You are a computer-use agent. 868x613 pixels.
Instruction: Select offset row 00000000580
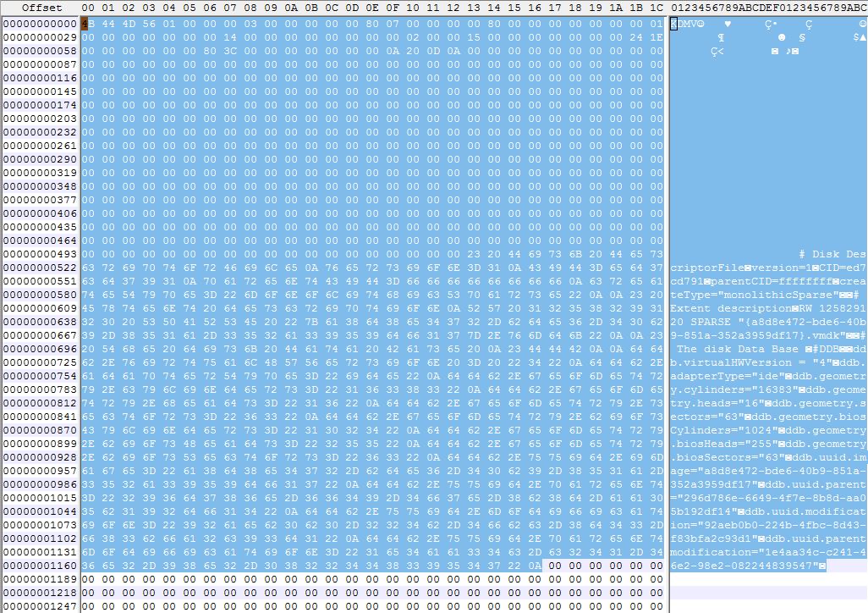point(40,295)
